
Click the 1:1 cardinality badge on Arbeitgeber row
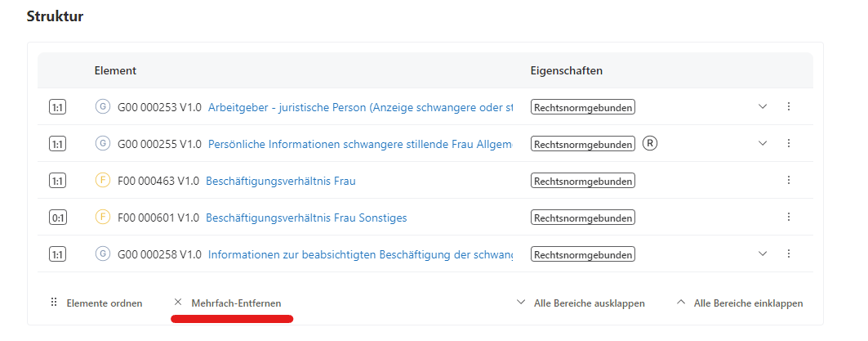pyautogui.click(x=58, y=107)
